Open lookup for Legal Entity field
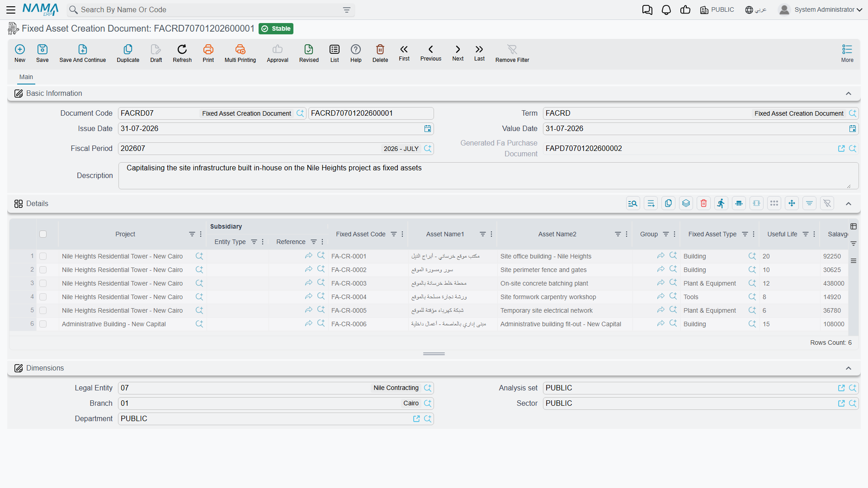 coord(428,388)
